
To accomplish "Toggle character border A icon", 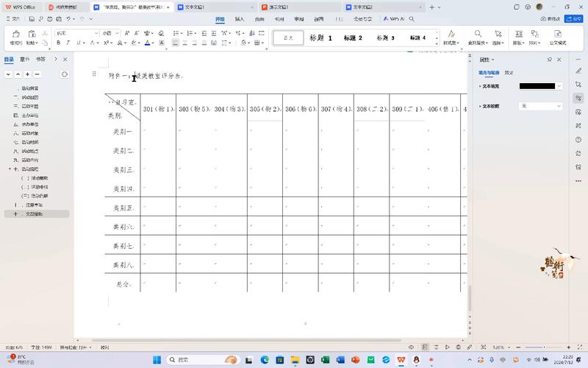I will [162, 43].
